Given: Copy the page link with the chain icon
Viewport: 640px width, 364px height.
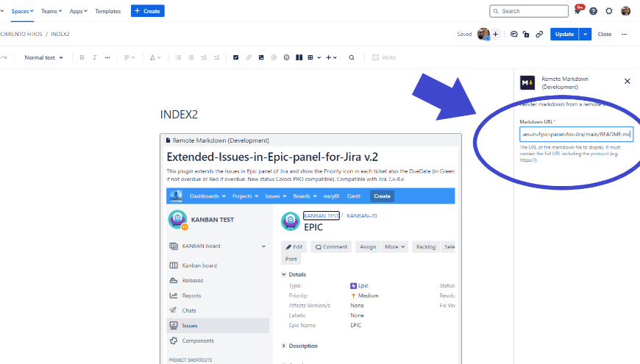Looking at the screenshot, I should tap(539, 35).
